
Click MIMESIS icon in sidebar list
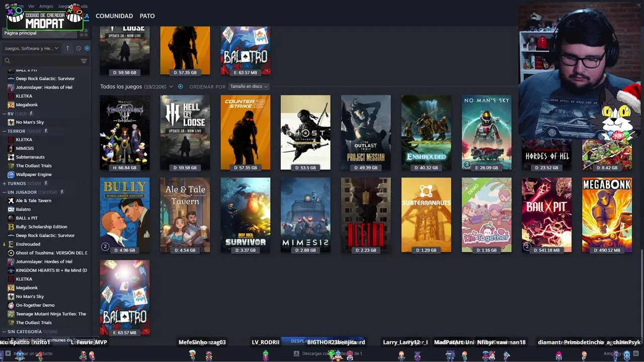click(11, 148)
